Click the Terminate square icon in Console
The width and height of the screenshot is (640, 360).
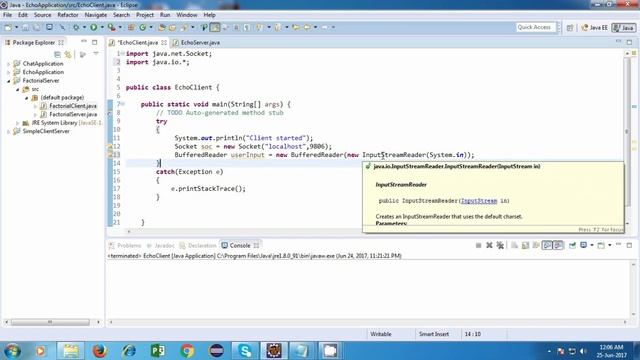(x=478, y=245)
